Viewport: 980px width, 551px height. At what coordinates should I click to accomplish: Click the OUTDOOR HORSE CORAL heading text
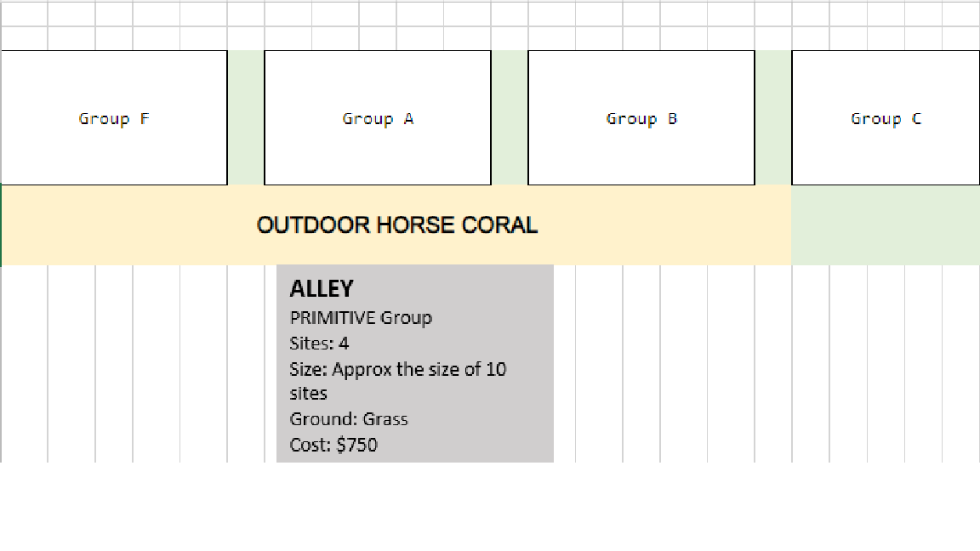click(397, 224)
